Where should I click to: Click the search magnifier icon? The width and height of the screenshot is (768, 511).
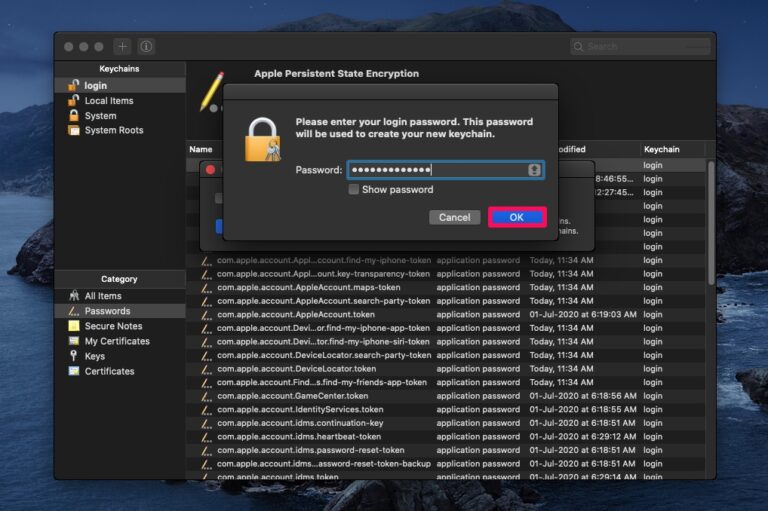click(578, 47)
